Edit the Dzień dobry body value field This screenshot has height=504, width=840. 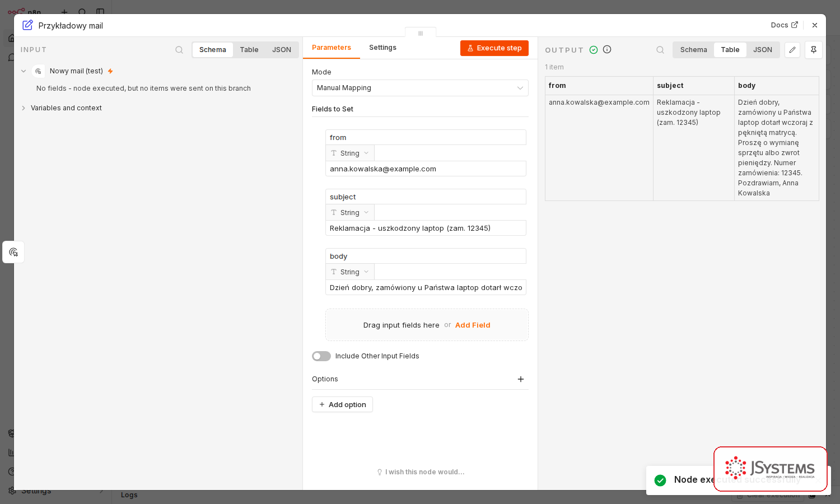[x=426, y=287]
